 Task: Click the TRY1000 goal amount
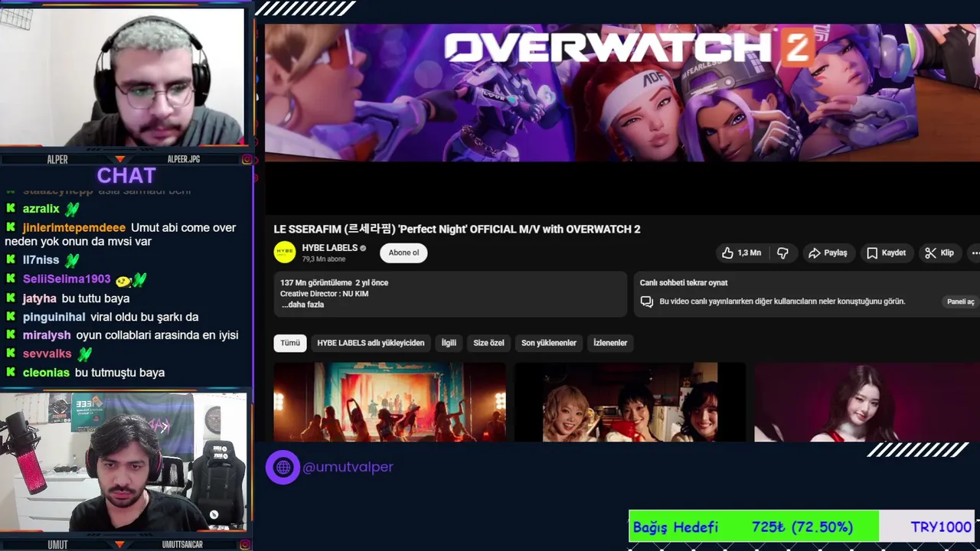pyautogui.click(x=941, y=527)
